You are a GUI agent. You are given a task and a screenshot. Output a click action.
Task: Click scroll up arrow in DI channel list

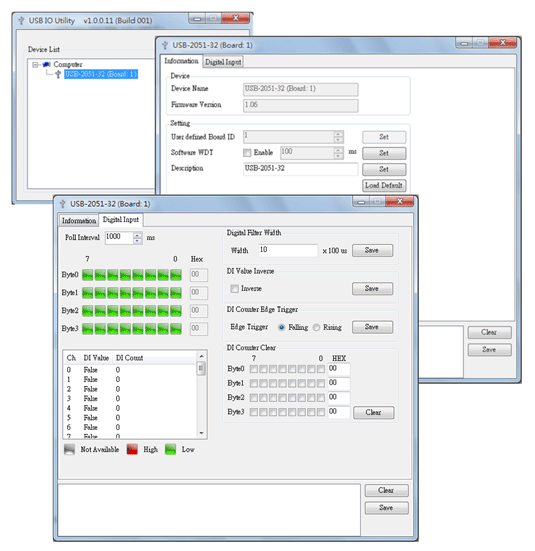[201, 357]
